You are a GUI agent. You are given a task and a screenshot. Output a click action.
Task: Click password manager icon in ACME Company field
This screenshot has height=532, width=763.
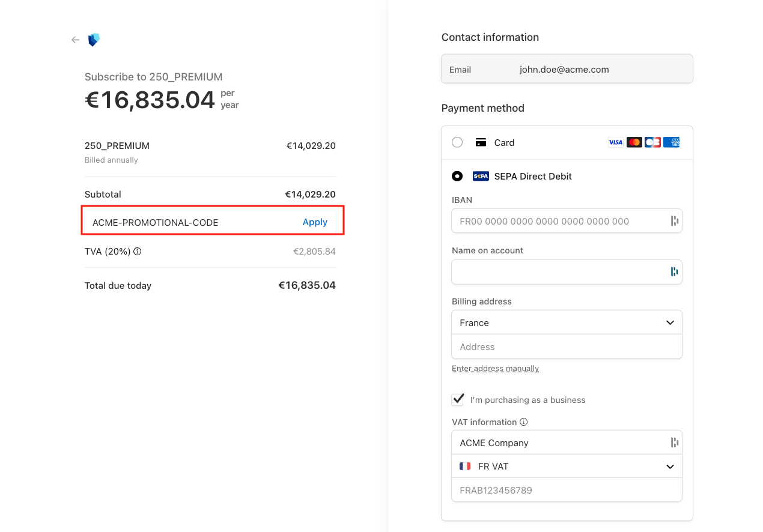pos(674,443)
